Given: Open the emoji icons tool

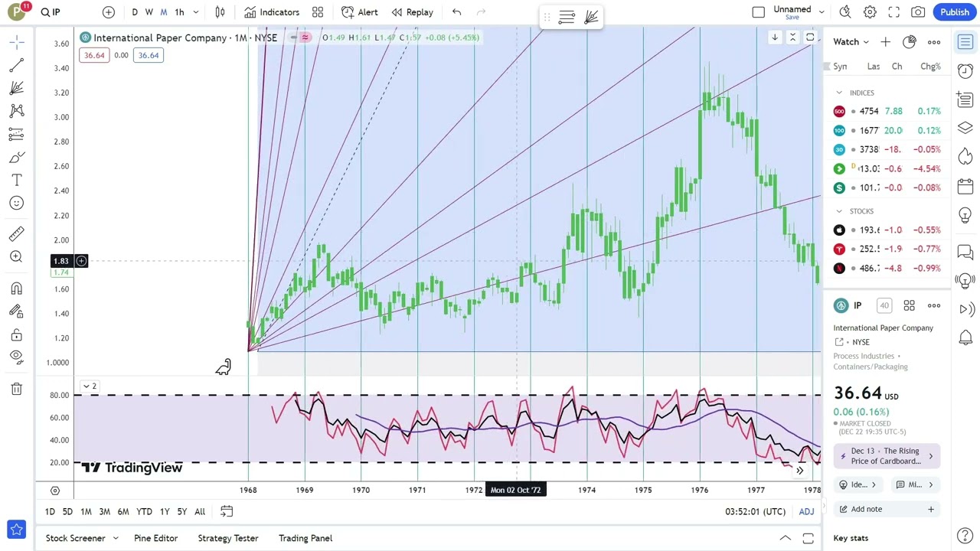Looking at the screenshot, I should pyautogui.click(x=16, y=203).
